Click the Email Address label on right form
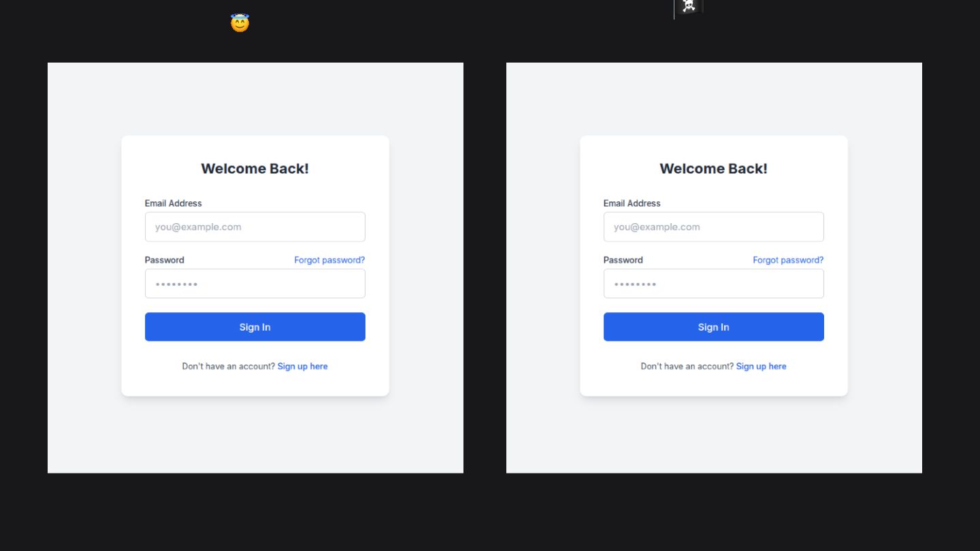This screenshot has height=551, width=980. pyautogui.click(x=632, y=203)
